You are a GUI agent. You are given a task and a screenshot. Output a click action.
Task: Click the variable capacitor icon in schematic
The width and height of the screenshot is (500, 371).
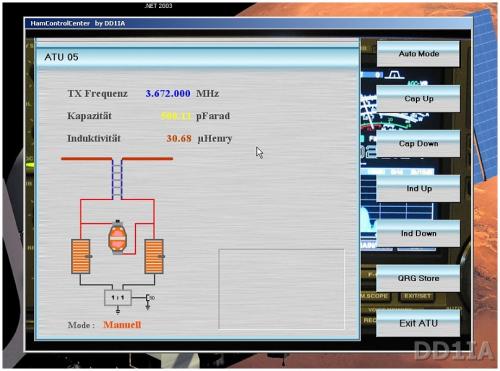pyautogui.click(x=117, y=237)
